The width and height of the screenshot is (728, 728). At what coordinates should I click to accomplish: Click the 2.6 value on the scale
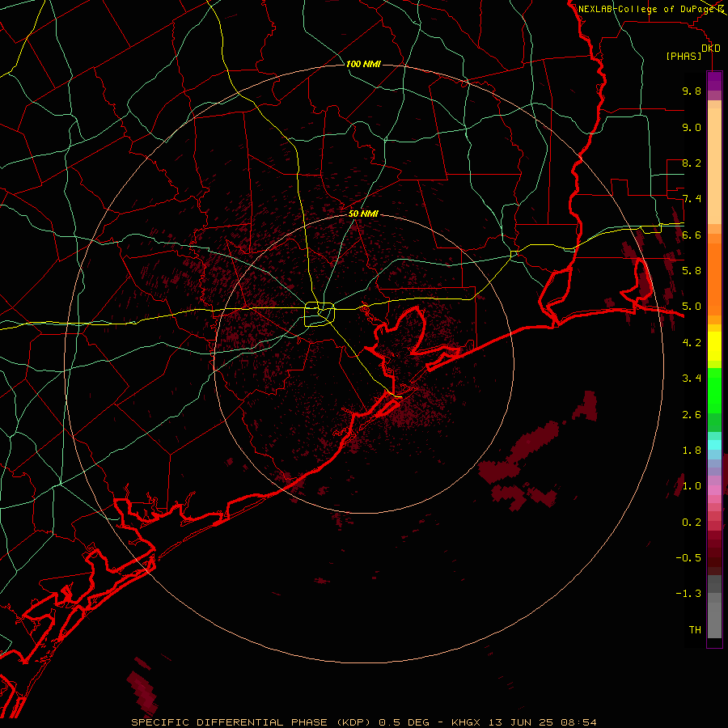[x=692, y=415]
